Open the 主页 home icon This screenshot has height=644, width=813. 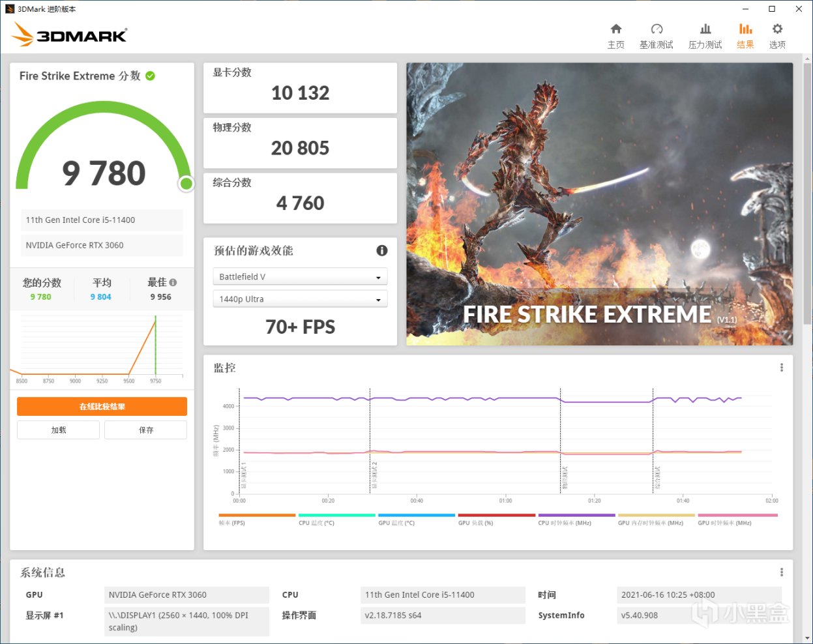[615, 29]
